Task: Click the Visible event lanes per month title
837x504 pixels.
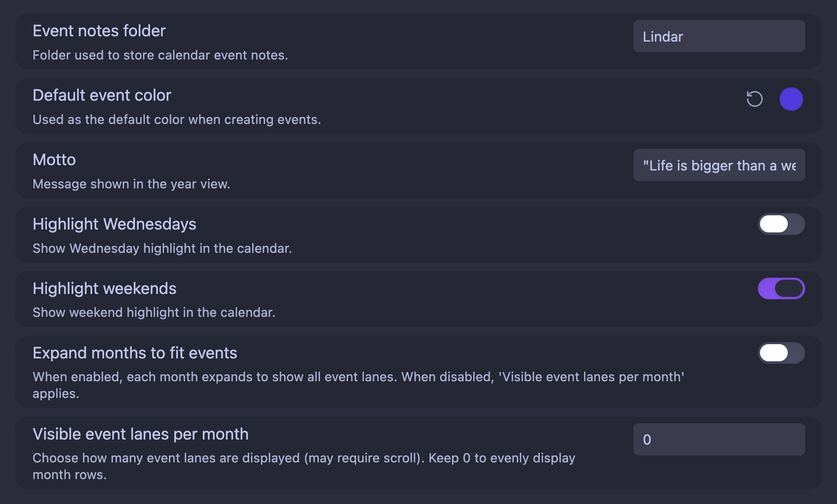Action: (x=141, y=434)
